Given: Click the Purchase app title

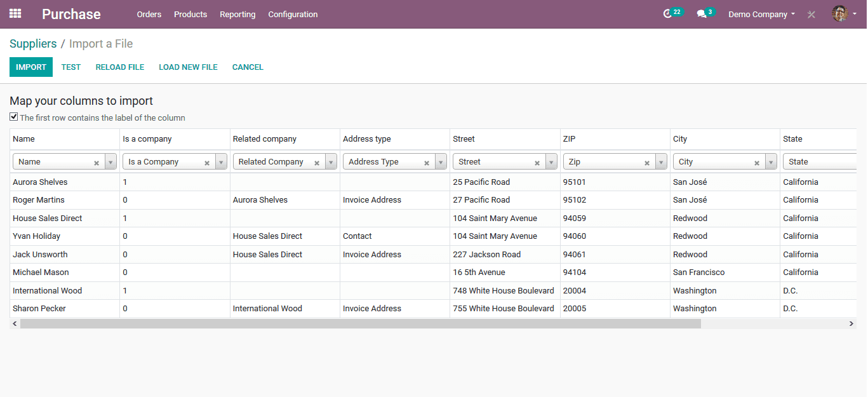Looking at the screenshot, I should 71,14.
